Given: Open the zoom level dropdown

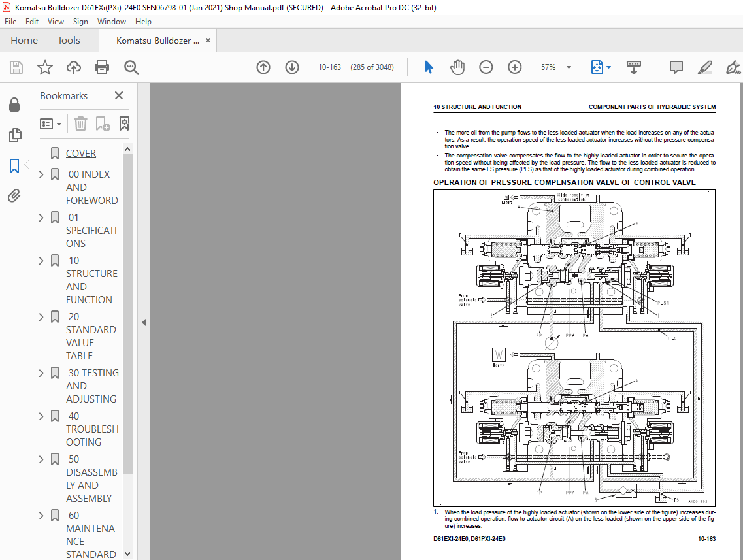Looking at the screenshot, I should (x=569, y=67).
